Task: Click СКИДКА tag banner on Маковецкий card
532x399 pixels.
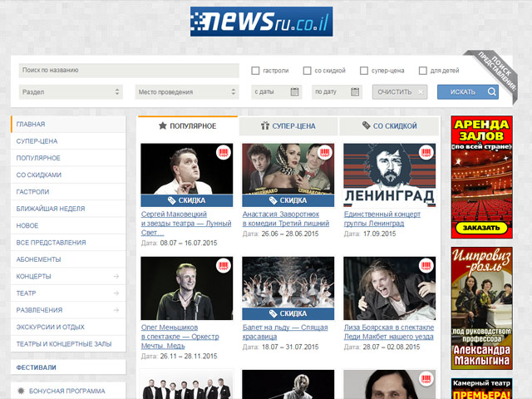Action: click(186, 200)
